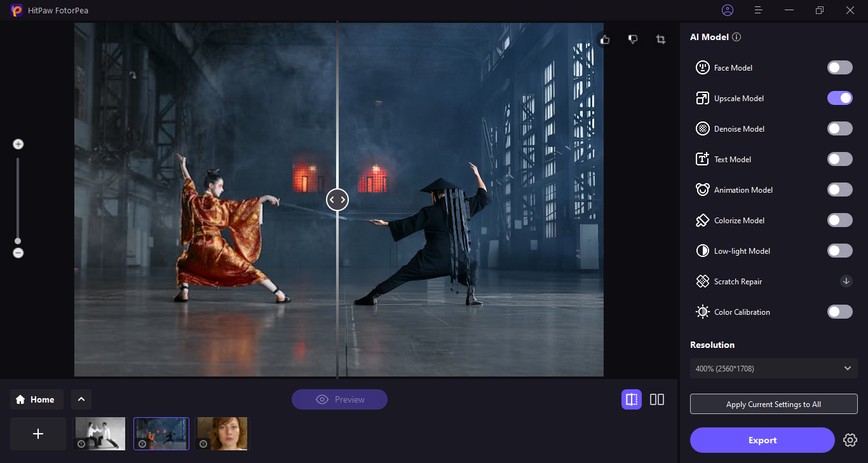This screenshot has height=463, width=868.
Task: Click the Upscale Model icon
Action: 702,98
